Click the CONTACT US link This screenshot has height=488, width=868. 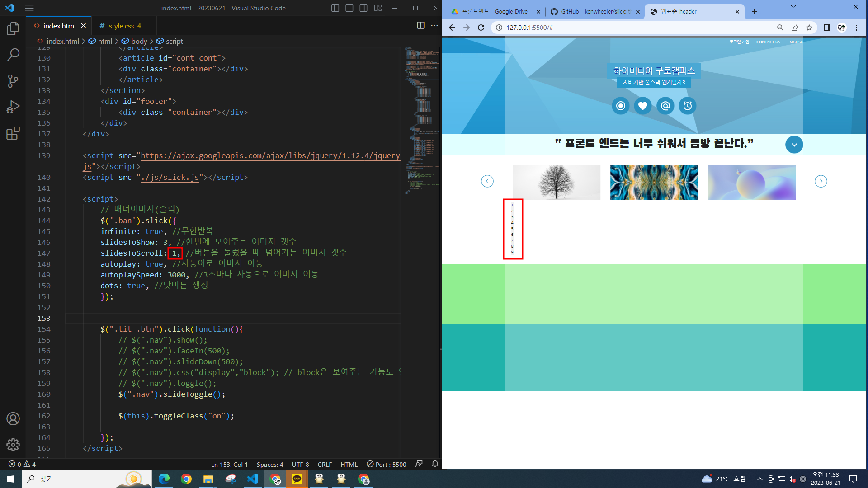[768, 42]
